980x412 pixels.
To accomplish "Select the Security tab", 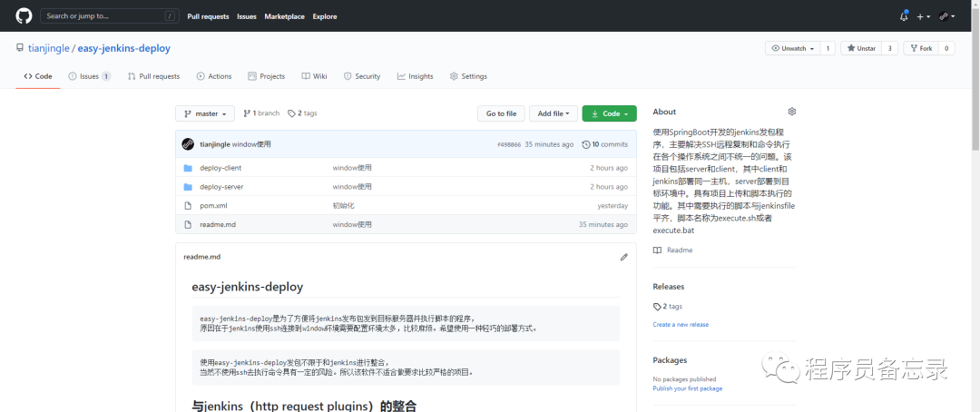I will pyautogui.click(x=362, y=76).
